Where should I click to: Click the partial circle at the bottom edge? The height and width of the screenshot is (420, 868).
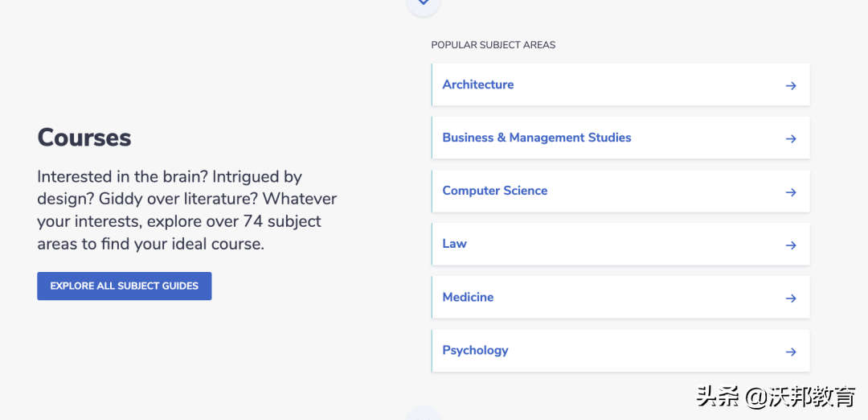click(x=424, y=414)
